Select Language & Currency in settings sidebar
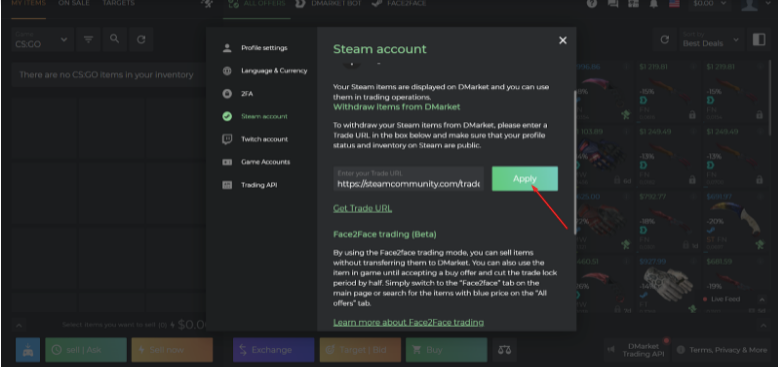Screen dimensions: 778x367 (x=274, y=71)
